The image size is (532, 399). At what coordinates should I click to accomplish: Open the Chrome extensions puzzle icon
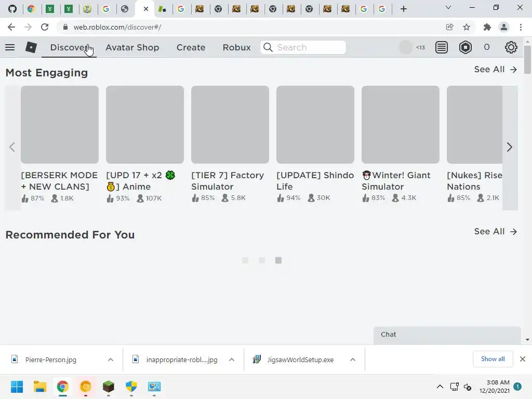tap(487, 27)
